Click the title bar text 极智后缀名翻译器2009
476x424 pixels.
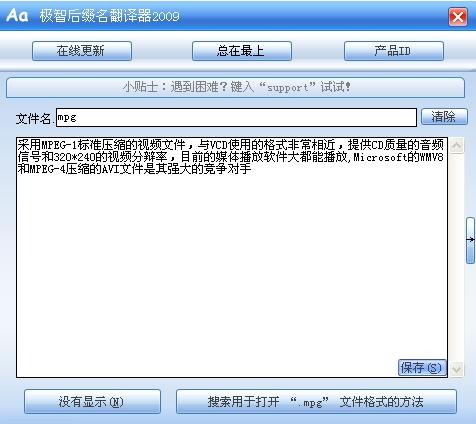(x=110, y=16)
